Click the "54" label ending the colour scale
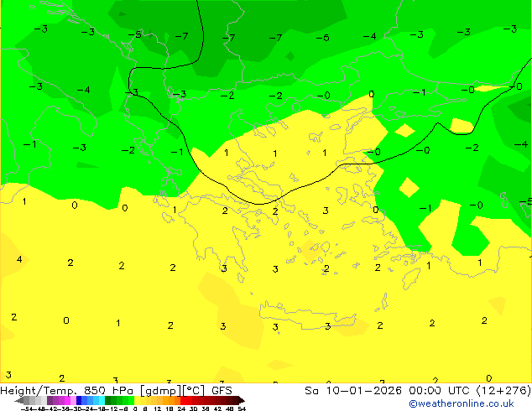The height and width of the screenshot is (411, 532). (241, 408)
